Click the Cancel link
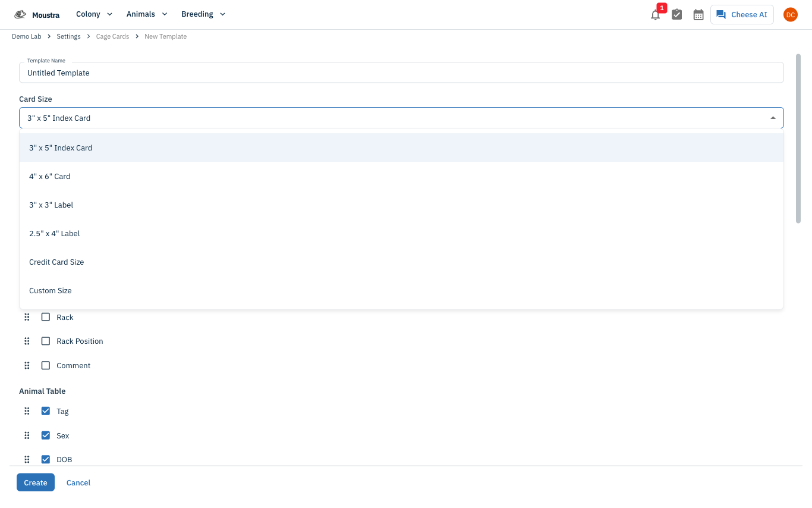This screenshot has width=812, height=508. click(78, 482)
